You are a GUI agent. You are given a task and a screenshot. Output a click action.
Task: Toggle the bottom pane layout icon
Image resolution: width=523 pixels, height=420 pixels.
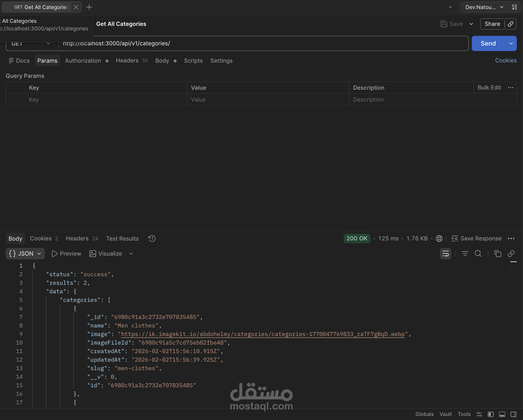point(502,414)
